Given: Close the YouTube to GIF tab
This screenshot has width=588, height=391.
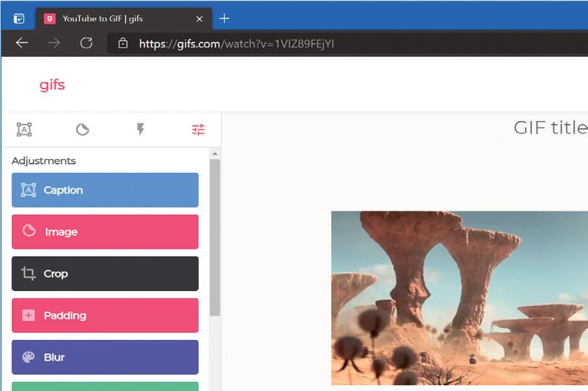Looking at the screenshot, I should tap(200, 18).
